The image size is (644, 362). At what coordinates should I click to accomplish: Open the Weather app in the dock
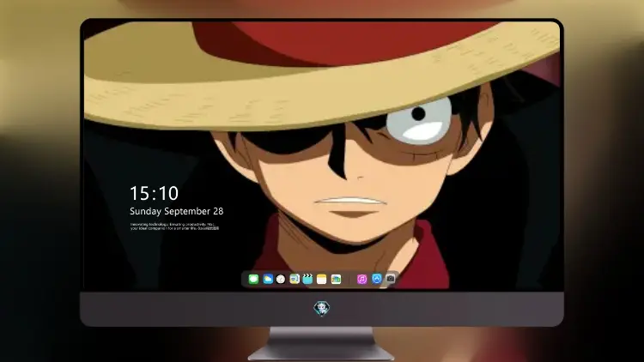point(268,279)
